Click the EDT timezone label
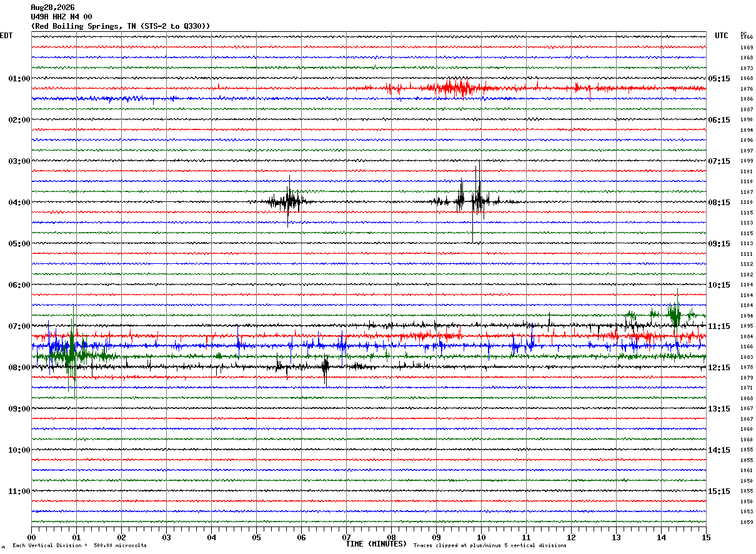756x554 pixels. (x=6, y=36)
